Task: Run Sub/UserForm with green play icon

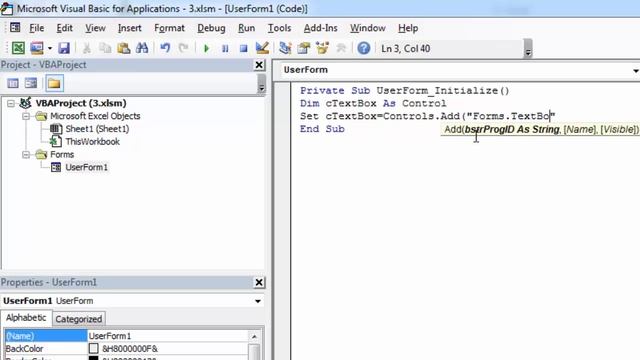Action: [x=206, y=48]
